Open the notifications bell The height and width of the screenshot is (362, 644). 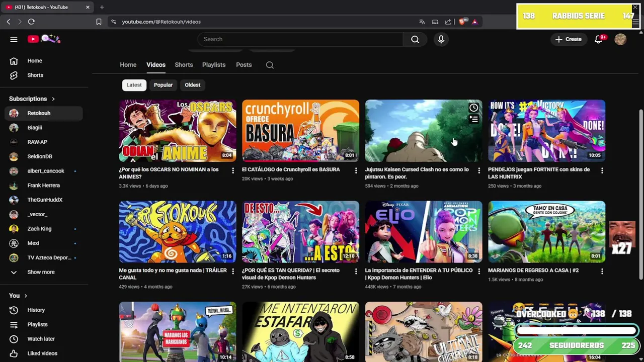(599, 39)
